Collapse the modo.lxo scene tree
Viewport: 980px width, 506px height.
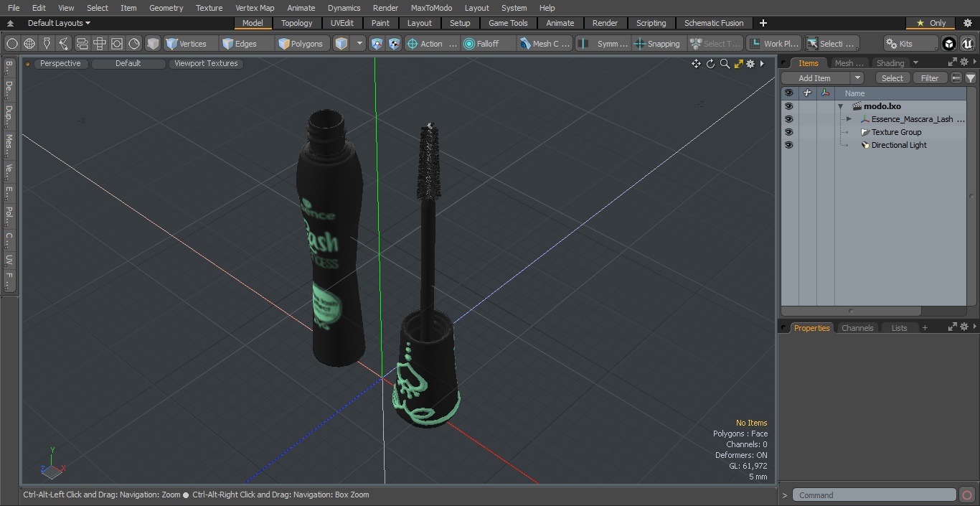click(x=840, y=106)
